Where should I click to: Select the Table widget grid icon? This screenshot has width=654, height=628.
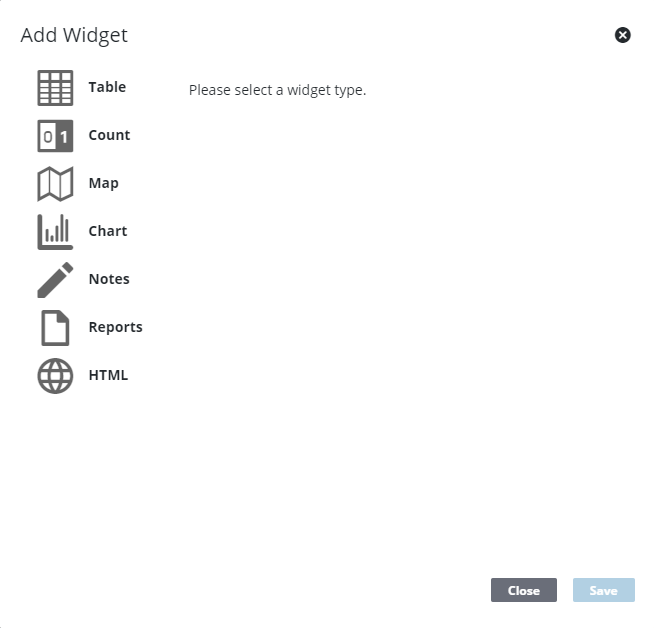55,88
